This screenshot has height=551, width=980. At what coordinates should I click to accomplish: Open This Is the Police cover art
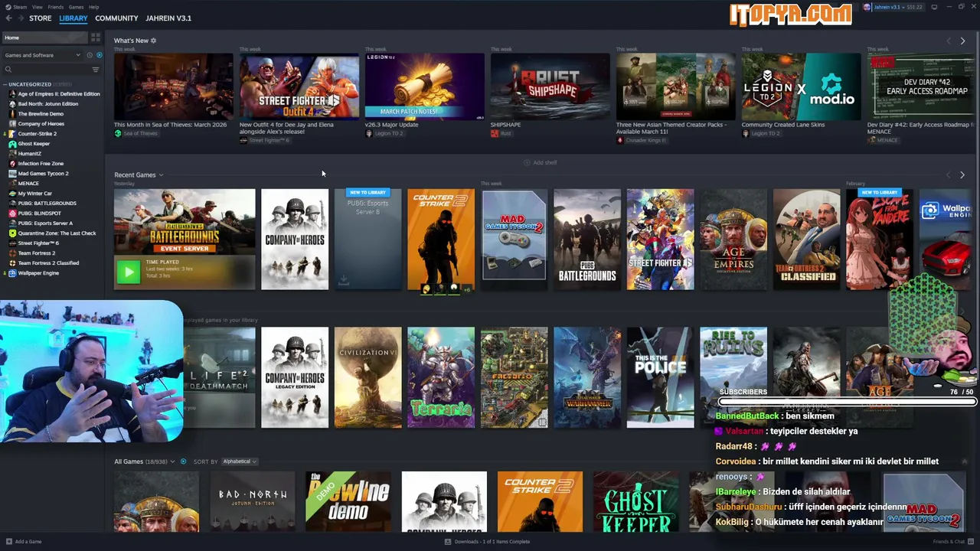click(661, 377)
